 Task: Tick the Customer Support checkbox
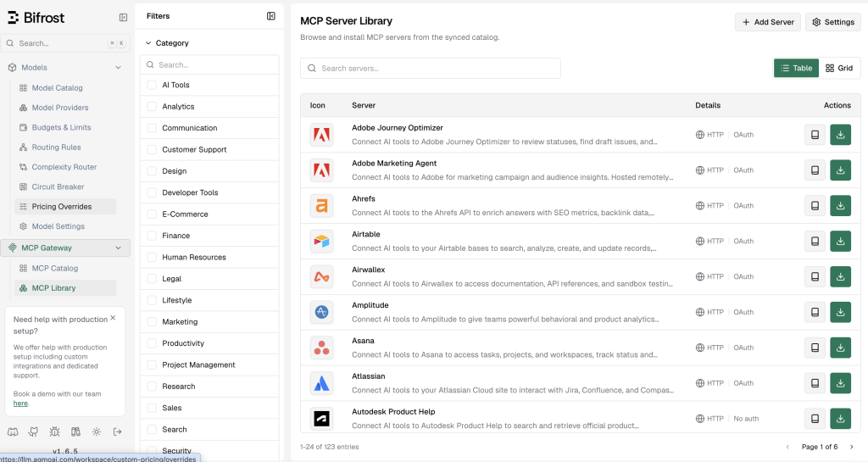pos(152,149)
